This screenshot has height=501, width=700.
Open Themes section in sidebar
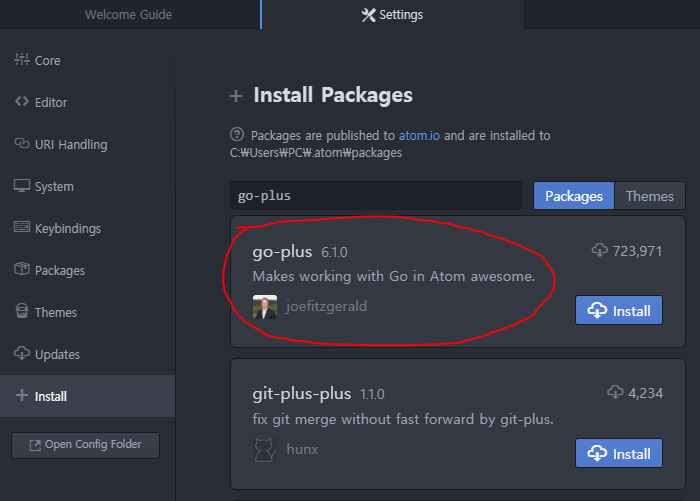click(x=88, y=312)
